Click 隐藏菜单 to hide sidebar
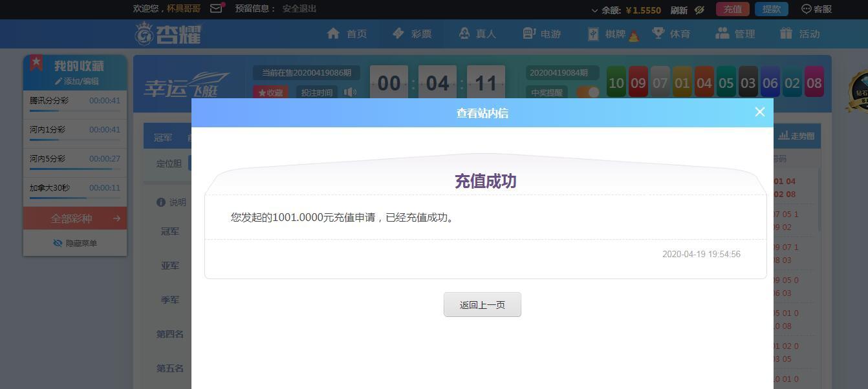 (75, 243)
